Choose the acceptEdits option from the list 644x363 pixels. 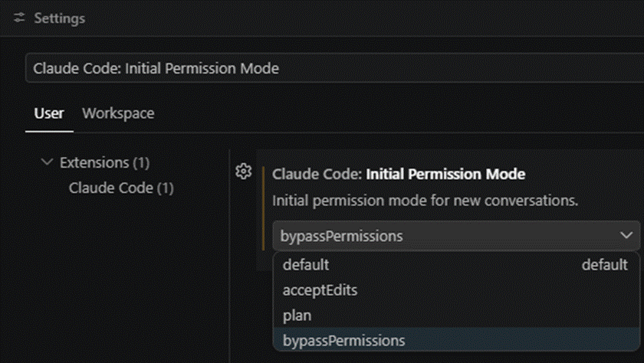456,290
